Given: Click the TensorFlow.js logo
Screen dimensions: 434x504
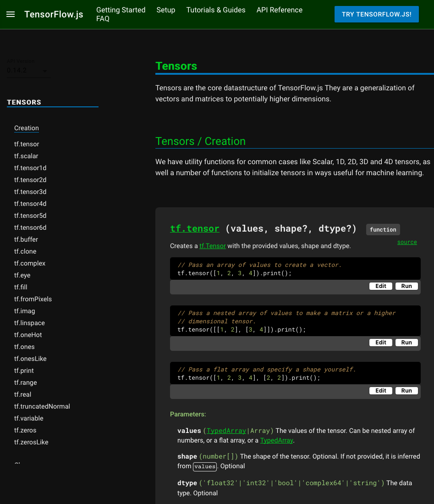Looking at the screenshot, I should click(x=54, y=14).
